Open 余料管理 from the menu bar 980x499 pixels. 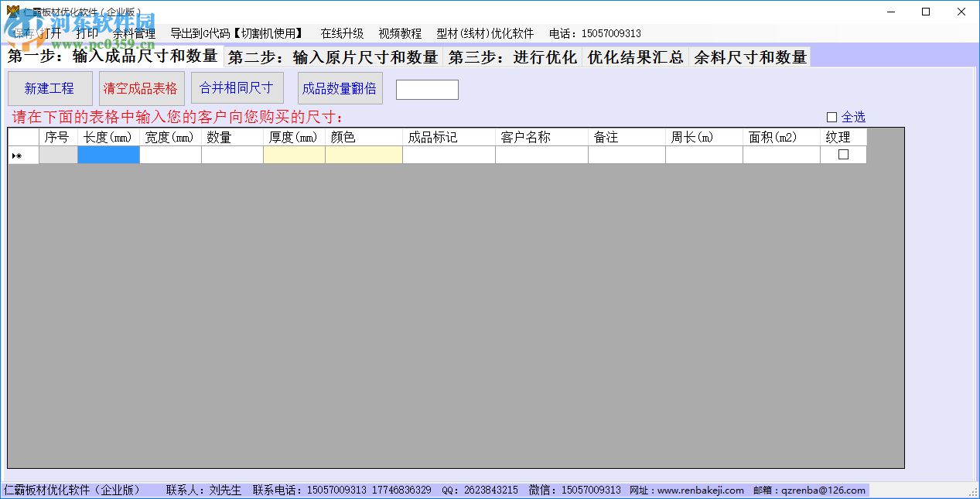136,33
